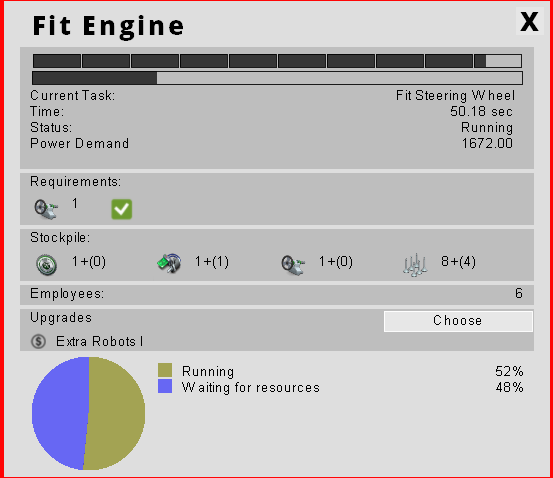The image size is (553, 478).
Task: Close the Fit Engine window
Action: [529, 22]
